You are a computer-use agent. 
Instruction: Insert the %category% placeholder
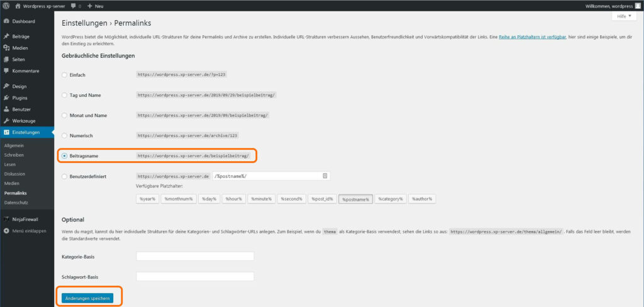[391, 199]
